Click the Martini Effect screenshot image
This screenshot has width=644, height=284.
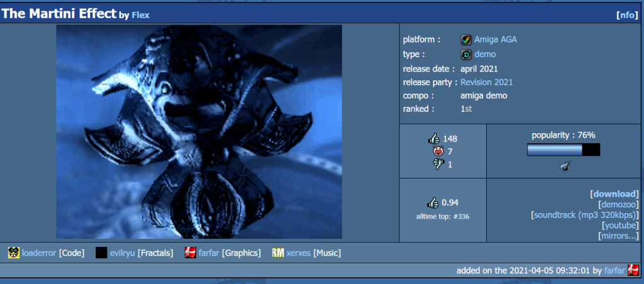[x=199, y=132]
